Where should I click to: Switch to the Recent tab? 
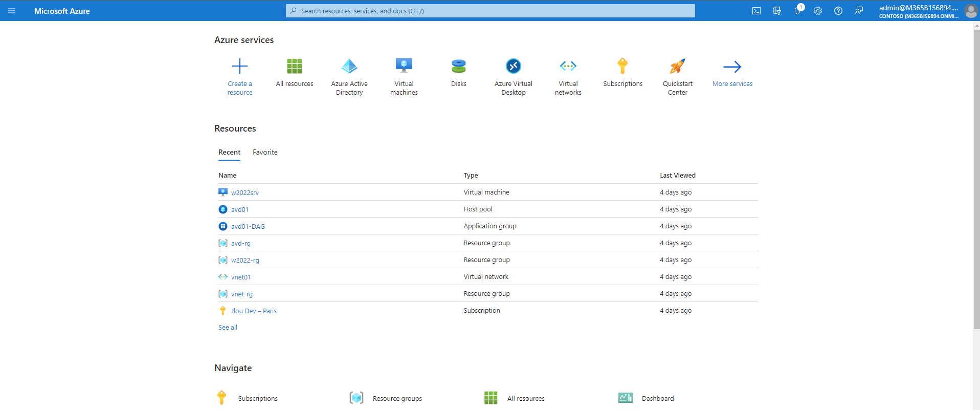(229, 152)
